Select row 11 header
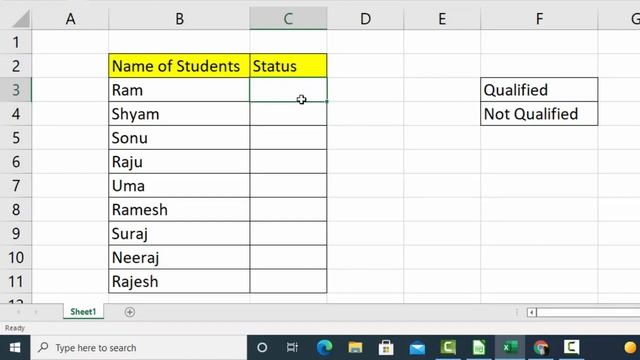The width and height of the screenshot is (640, 360). tap(16, 281)
